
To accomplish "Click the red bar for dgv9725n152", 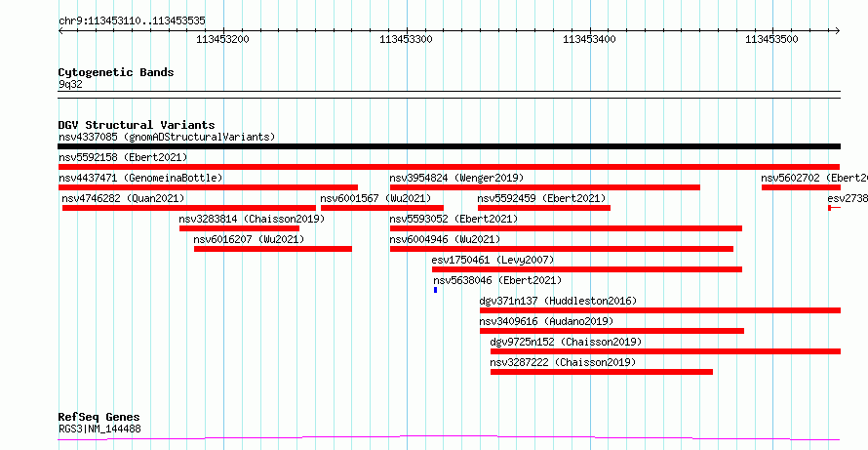I will [x=665, y=351].
